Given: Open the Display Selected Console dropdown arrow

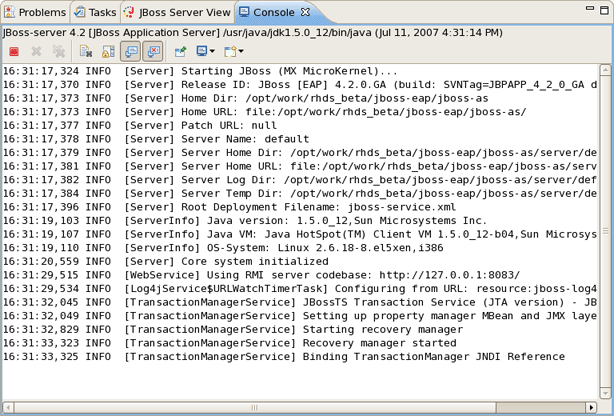Looking at the screenshot, I should (x=213, y=51).
